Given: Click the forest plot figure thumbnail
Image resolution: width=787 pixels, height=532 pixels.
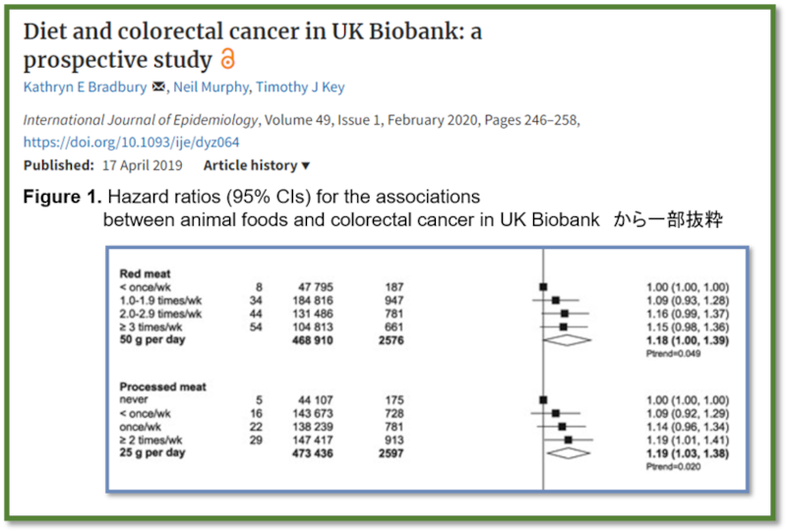Looking at the screenshot, I should coord(426,366).
